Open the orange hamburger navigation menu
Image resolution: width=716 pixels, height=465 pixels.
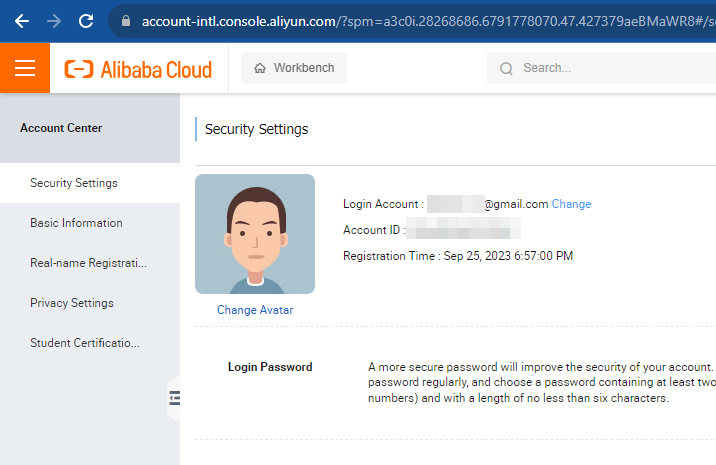click(x=25, y=68)
